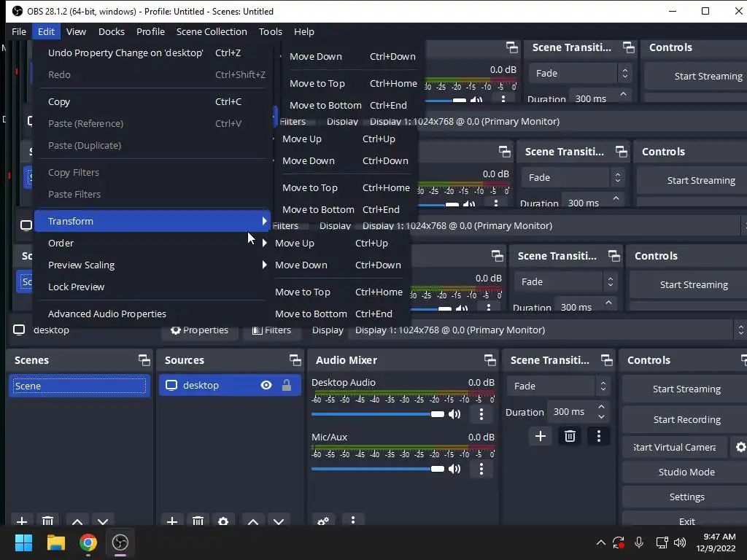Mute Desktop Audio using its speaker icon
The image size is (747, 560).
454,414
